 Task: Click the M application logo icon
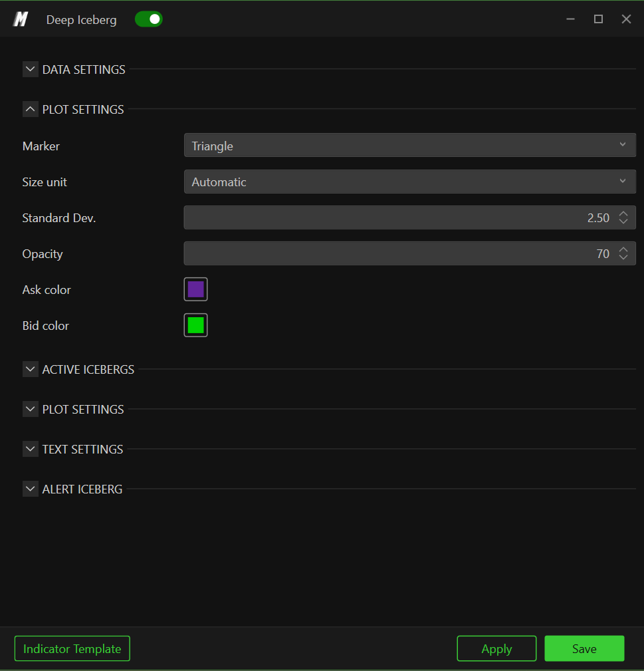pyautogui.click(x=21, y=19)
